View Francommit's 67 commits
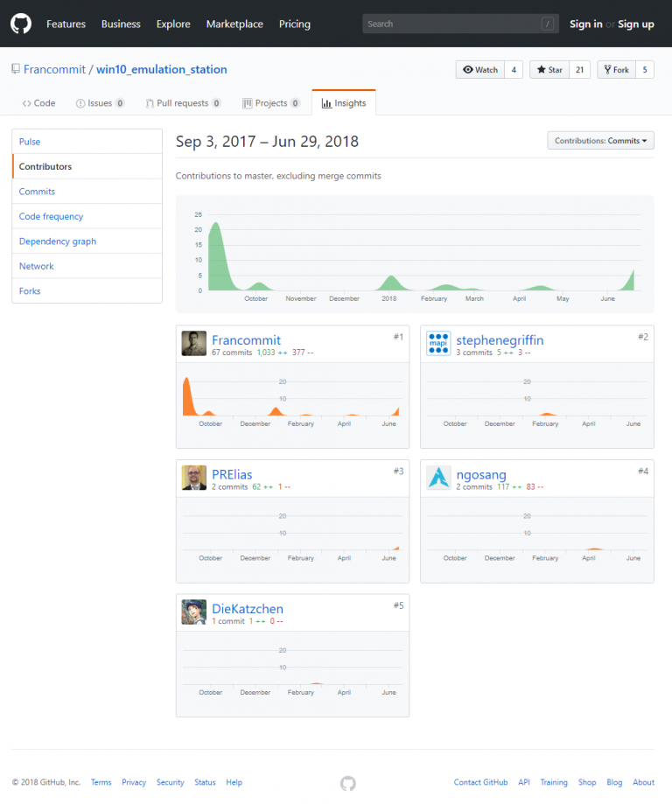The height and width of the screenshot is (804, 672). pyautogui.click(x=232, y=353)
